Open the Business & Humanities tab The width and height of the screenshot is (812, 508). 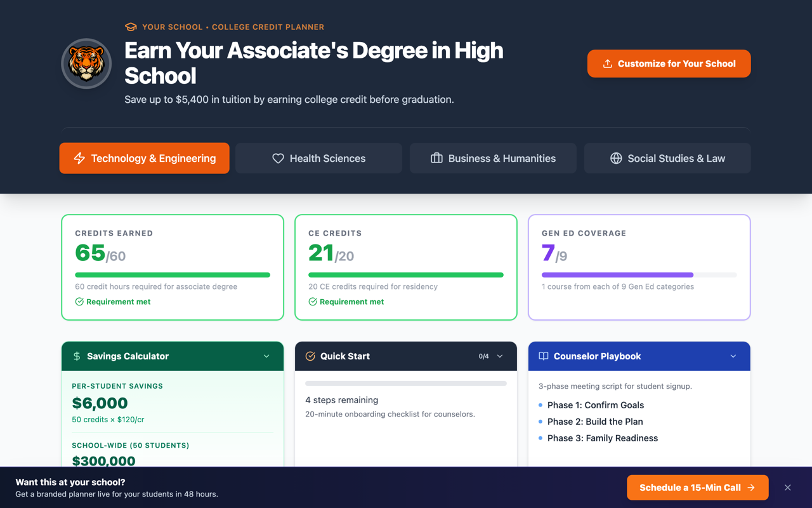coord(493,158)
